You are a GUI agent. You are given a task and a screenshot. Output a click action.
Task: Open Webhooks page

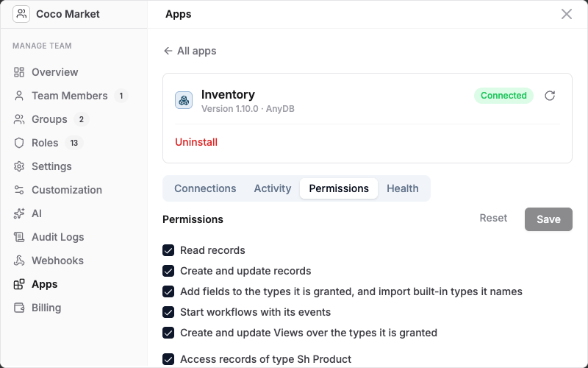58,261
